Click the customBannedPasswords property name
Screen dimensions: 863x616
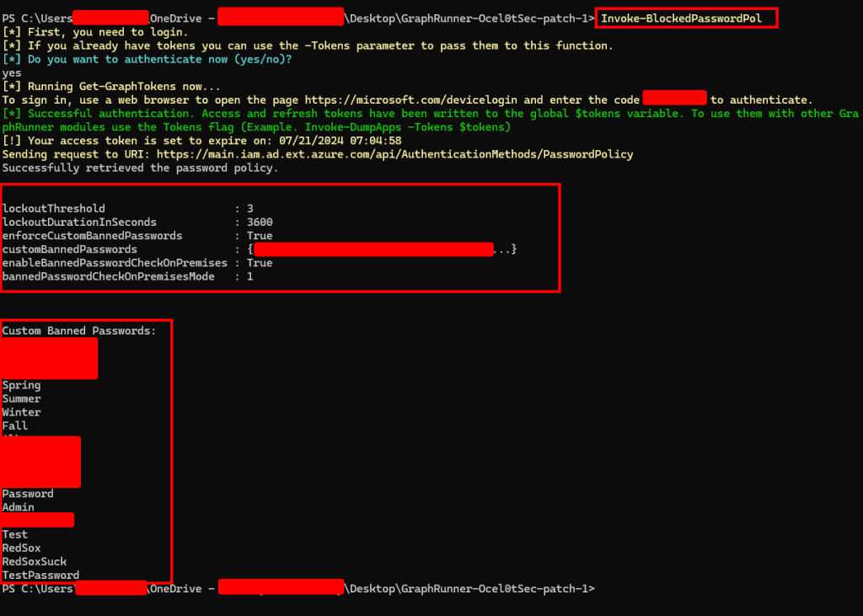click(x=69, y=249)
